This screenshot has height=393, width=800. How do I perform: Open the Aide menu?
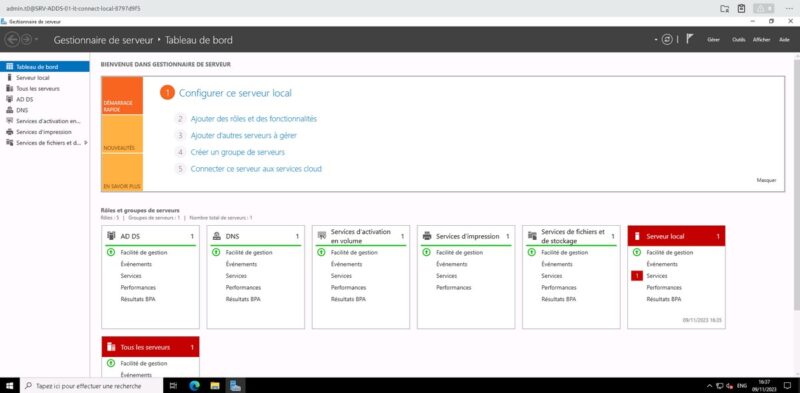[784, 40]
